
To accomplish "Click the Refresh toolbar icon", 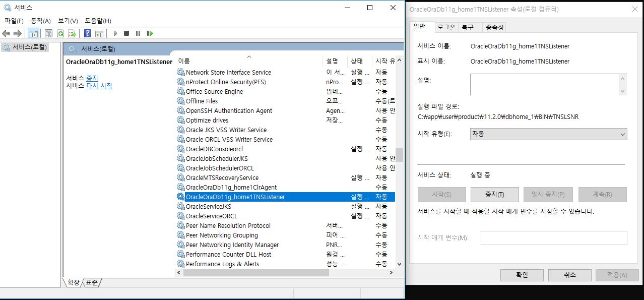I will pyautogui.click(x=60, y=33).
